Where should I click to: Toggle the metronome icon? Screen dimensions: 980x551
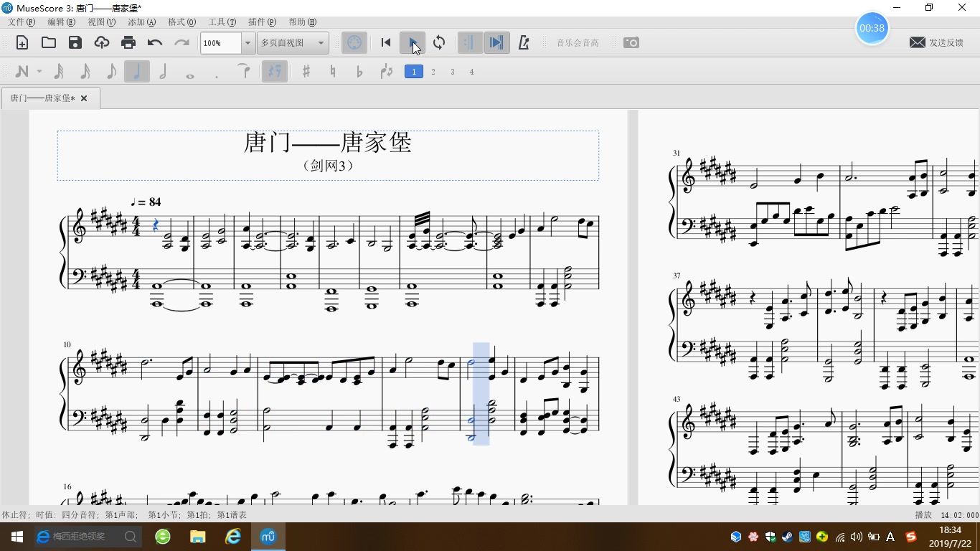tap(524, 43)
